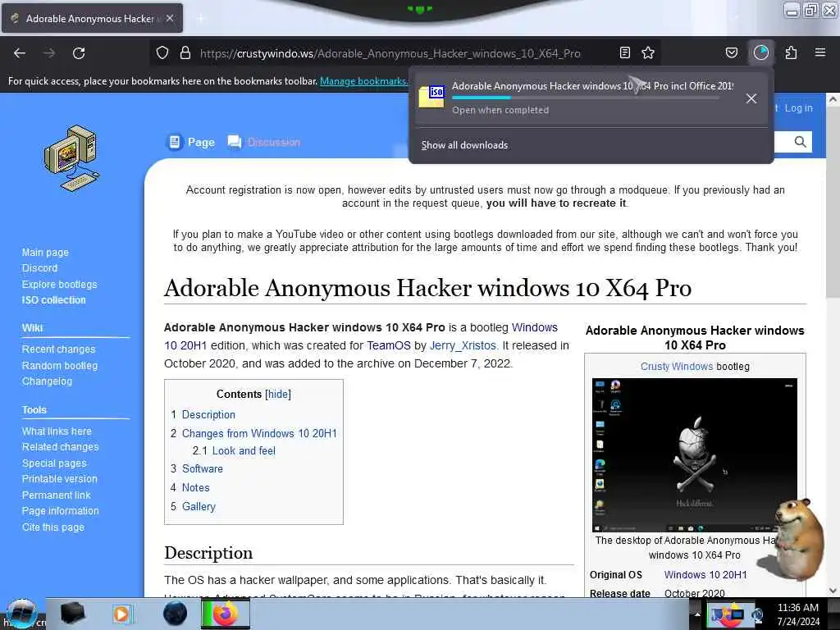This screenshot has width=840, height=630.
Task: Click the wiki search magnifier icon
Action: tap(800, 142)
